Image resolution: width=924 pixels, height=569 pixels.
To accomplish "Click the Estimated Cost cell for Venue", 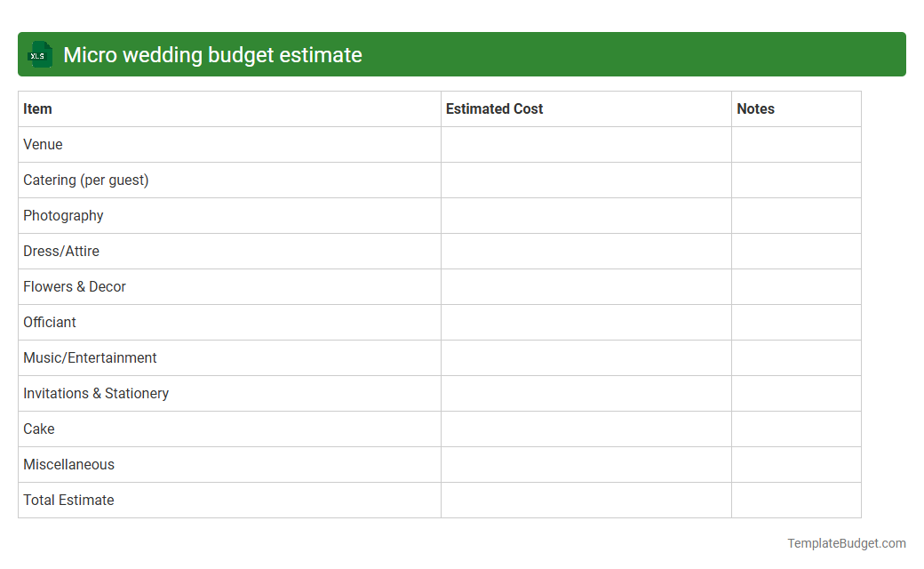I will point(586,144).
